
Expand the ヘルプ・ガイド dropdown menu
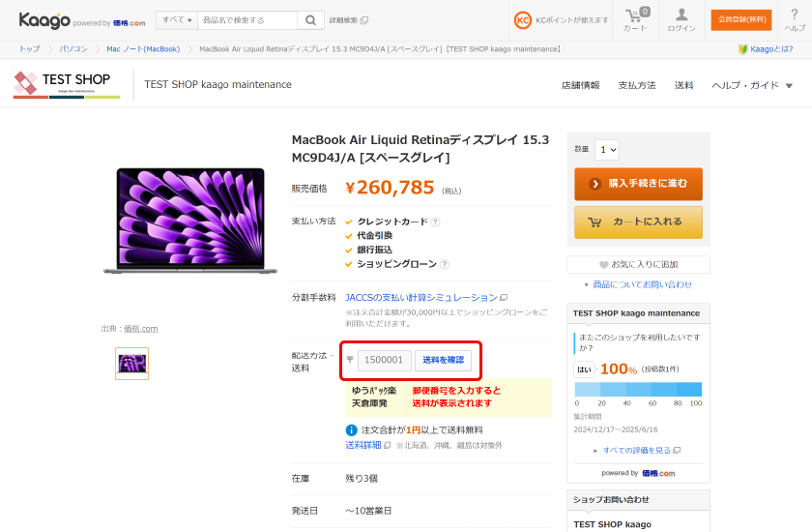(752, 85)
